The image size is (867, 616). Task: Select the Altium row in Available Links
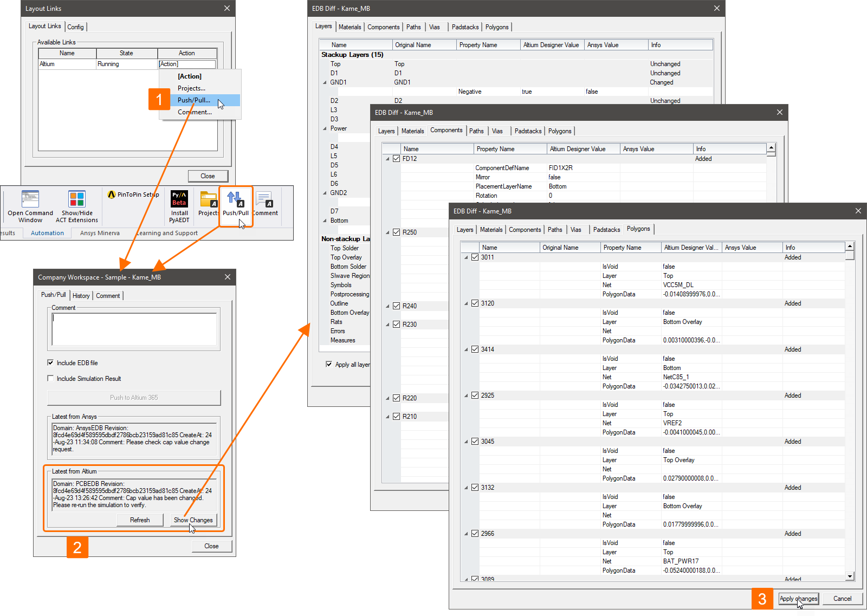point(127,64)
